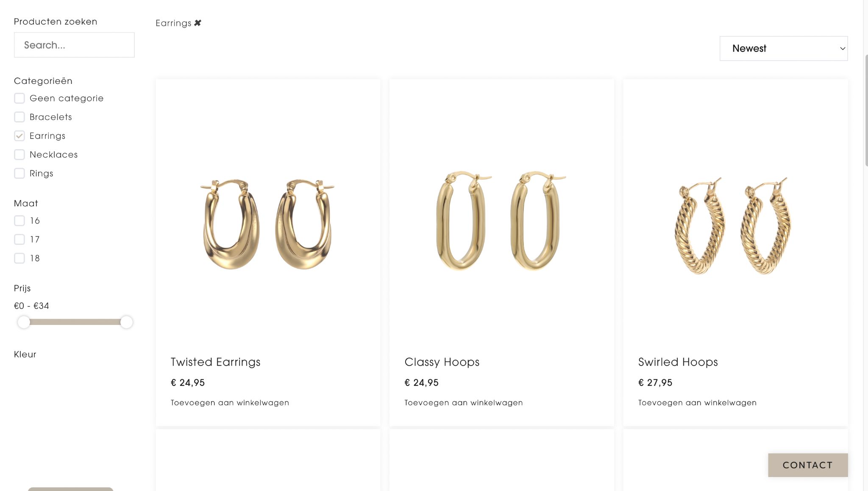
Task: Select the Rings category checkbox
Action: pos(19,173)
